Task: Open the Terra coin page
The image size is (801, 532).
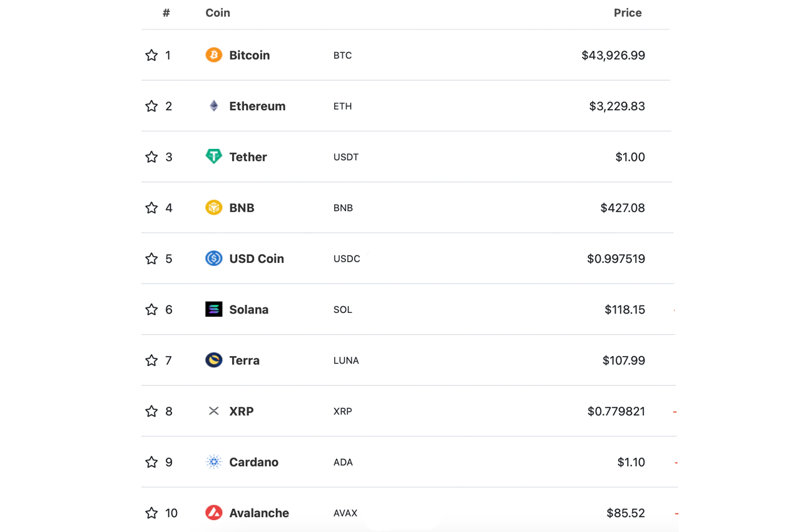Action: 244,360
